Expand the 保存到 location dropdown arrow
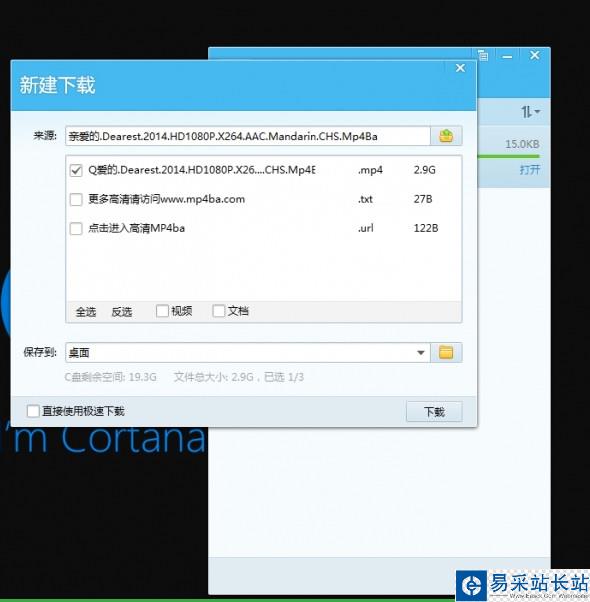The width and height of the screenshot is (590, 602). (421, 352)
